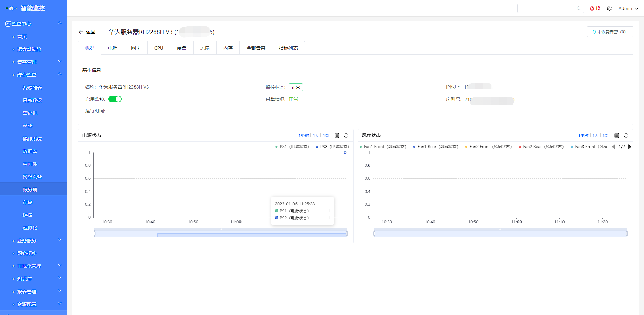Set fan chart range to 1周
Screen dimensions: 644x315
click(606, 135)
